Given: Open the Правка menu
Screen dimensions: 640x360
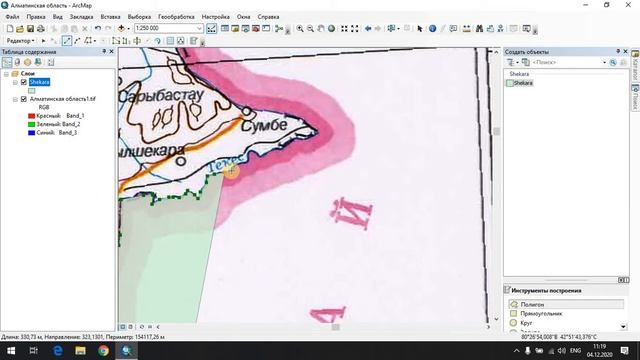Looking at the screenshot, I should pyautogui.click(x=36, y=17).
